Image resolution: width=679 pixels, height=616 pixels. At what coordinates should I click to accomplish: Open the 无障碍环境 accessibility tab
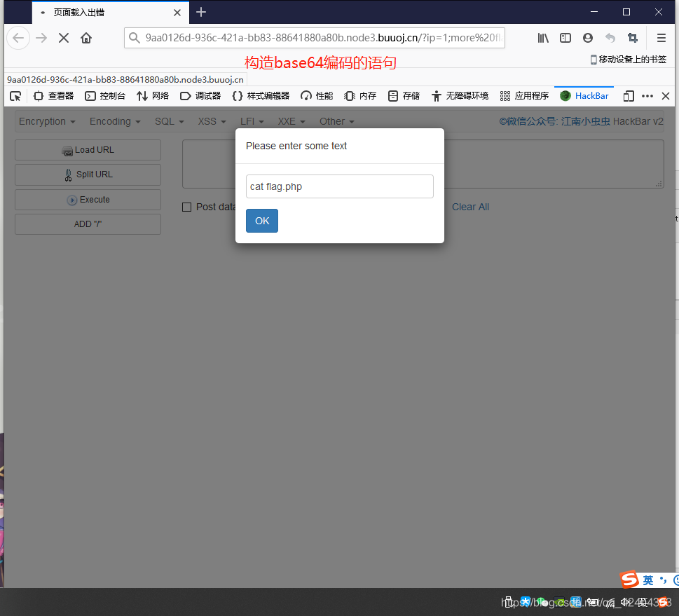[460, 96]
